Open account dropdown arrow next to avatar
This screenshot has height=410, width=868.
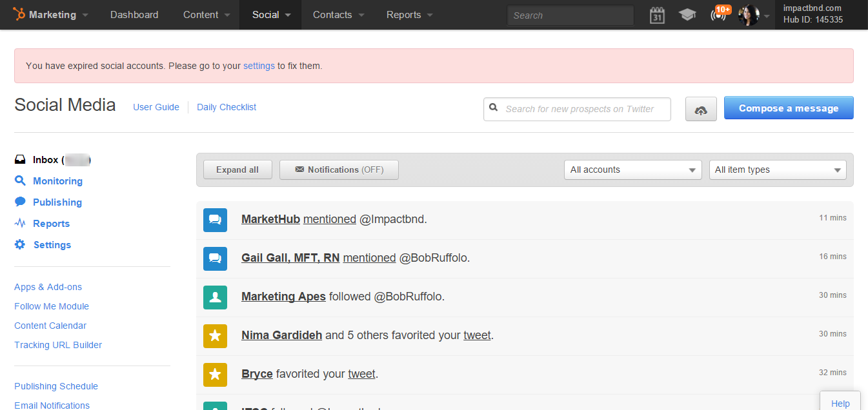coord(767,16)
